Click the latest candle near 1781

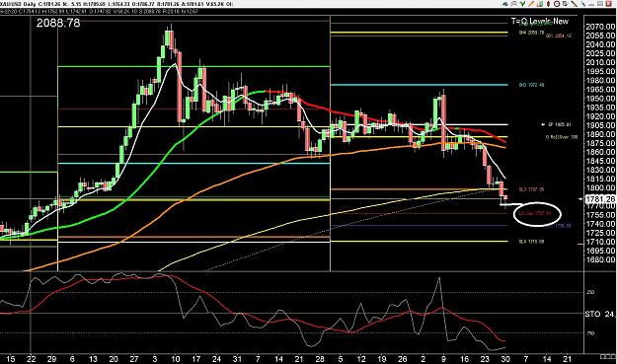(x=505, y=198)
